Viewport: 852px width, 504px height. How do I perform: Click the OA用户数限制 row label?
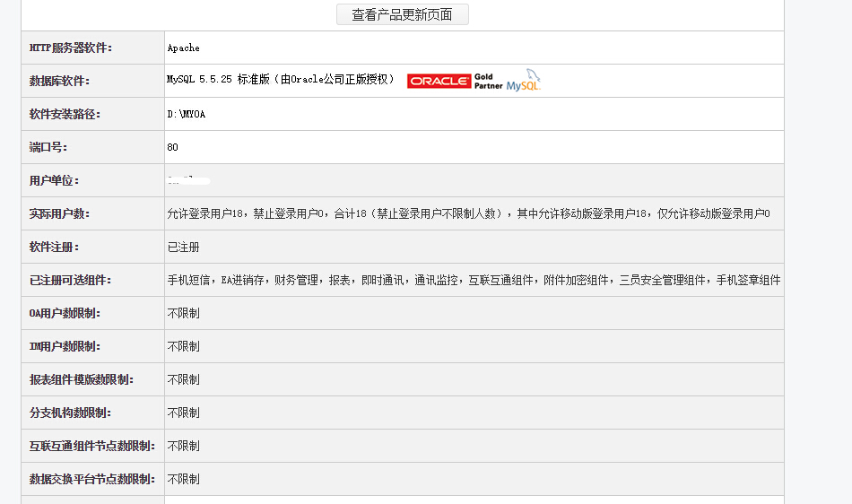(65, 313)
